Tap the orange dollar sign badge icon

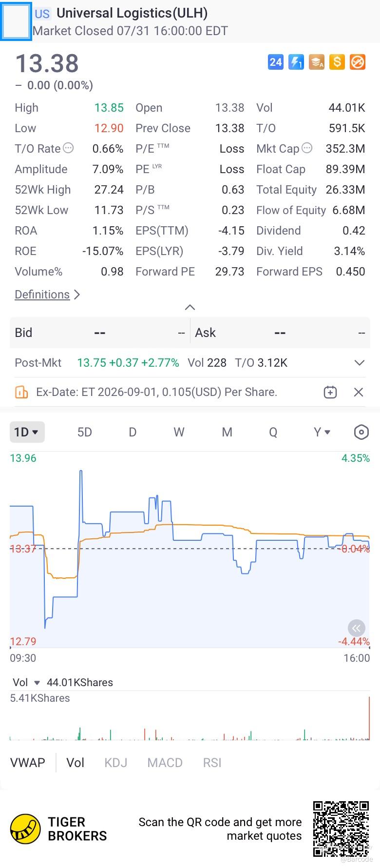click(x=337, y=62)
